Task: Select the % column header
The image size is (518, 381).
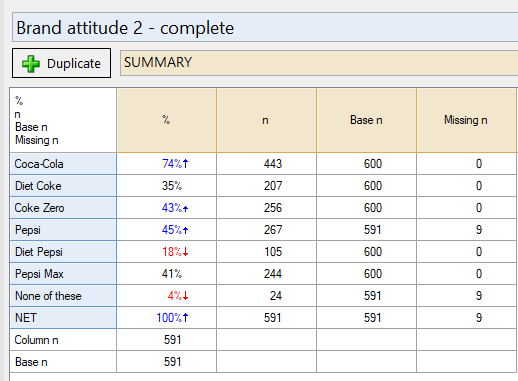Action: pyautogui.click(x=166, y=120)
